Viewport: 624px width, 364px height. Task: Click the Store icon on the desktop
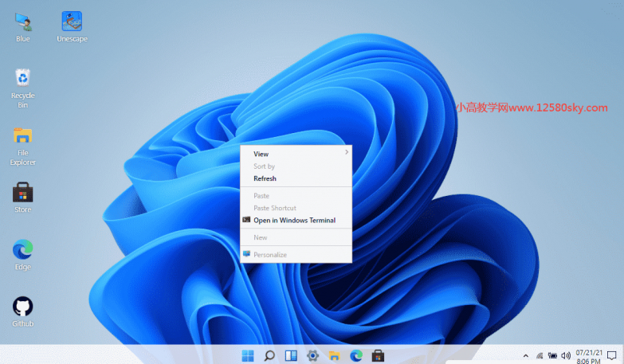point(23,194)
